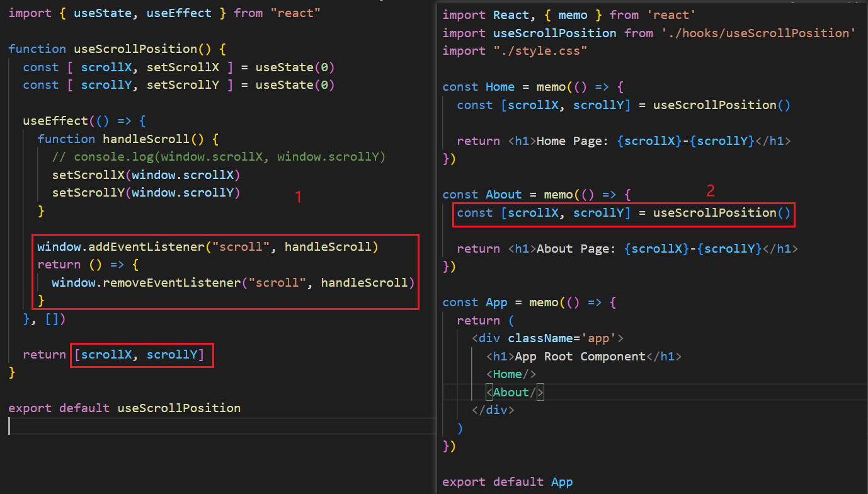
Task: Click the 'import { useState, useEffect }' line
Action: [x=164, y=13]
